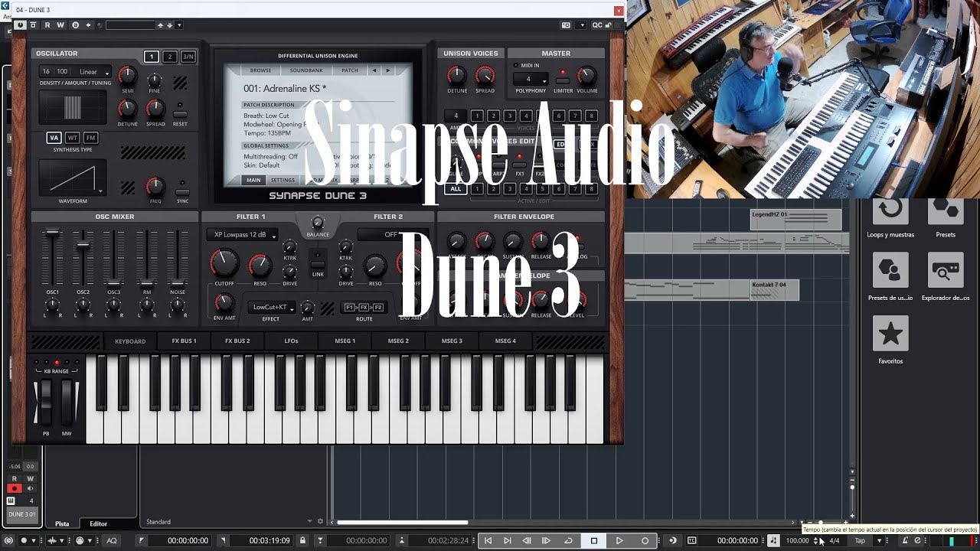This screenshot has width=980, height=551.
Task: Toggle cycle loop transport button
Action: click(568, 540)
